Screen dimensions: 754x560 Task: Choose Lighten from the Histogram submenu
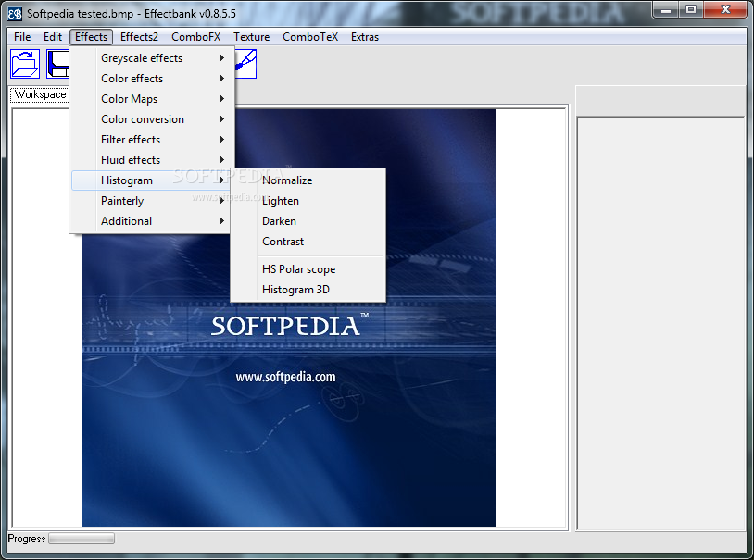(x=308, y=201)
